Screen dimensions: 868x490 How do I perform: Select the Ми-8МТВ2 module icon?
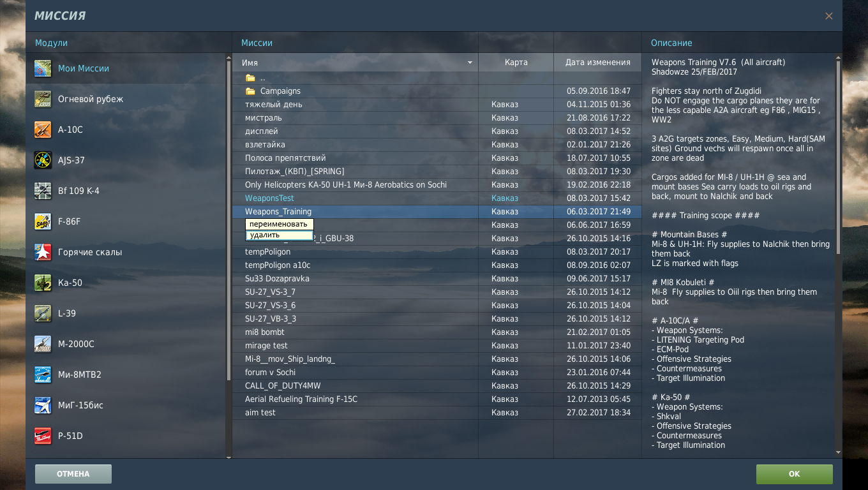pyautogui.click(x=43, y=375)
